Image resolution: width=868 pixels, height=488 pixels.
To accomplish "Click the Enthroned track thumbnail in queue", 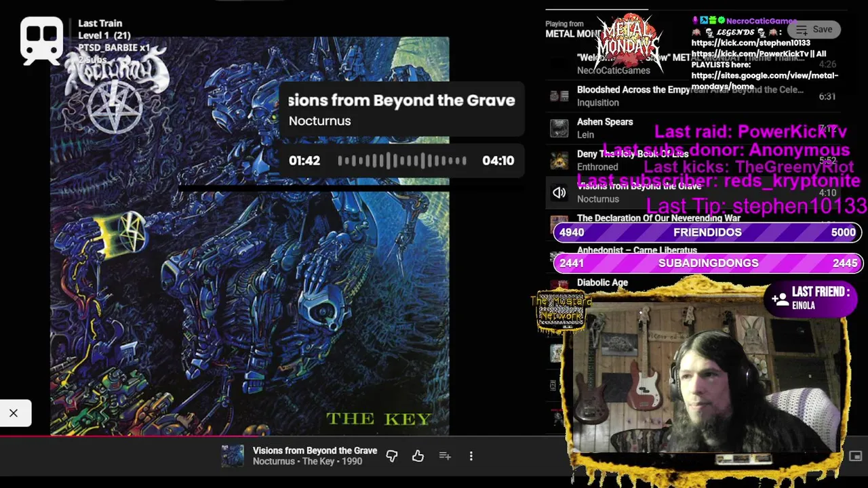I will (x=559, y=161).
